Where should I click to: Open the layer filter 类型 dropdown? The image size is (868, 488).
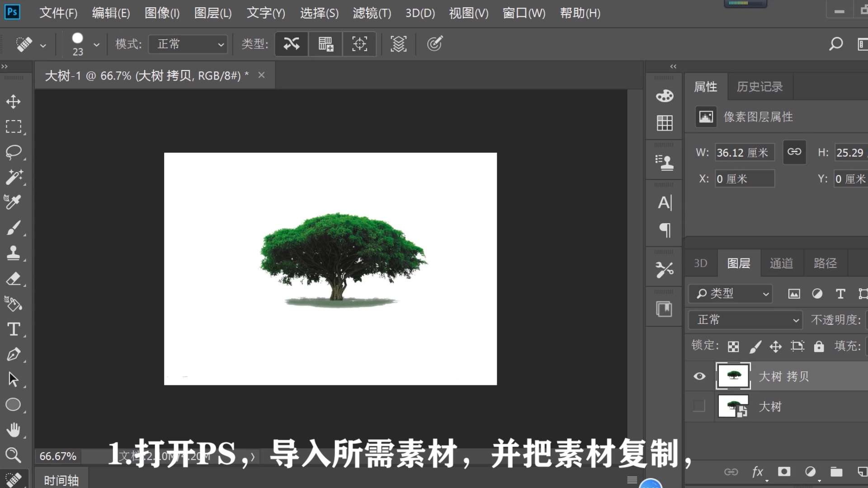731,294
